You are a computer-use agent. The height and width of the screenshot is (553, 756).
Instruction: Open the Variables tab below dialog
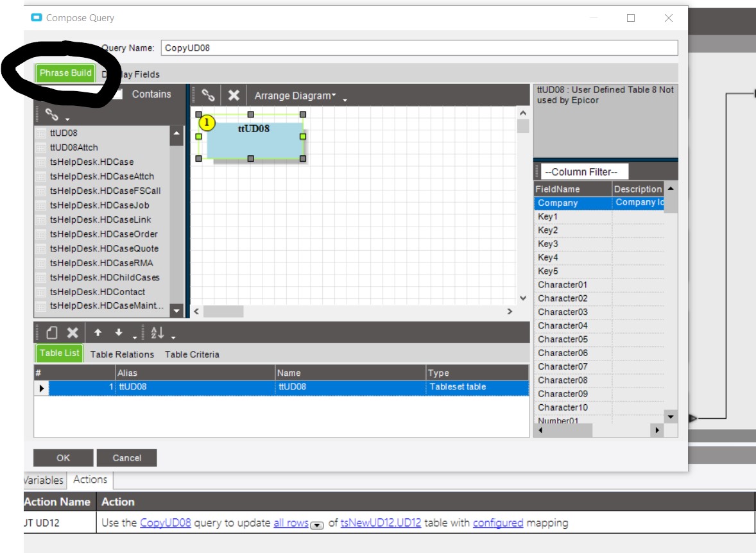44,481
